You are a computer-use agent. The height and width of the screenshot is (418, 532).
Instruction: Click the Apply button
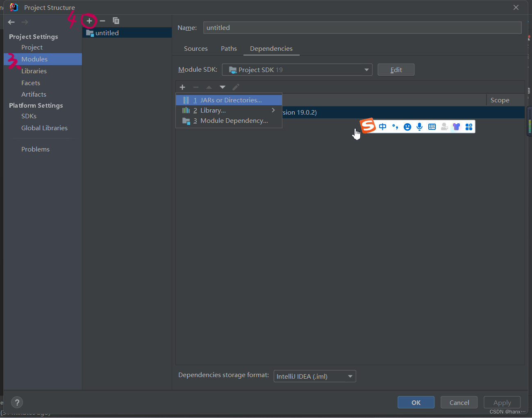(x=502, y=402)
